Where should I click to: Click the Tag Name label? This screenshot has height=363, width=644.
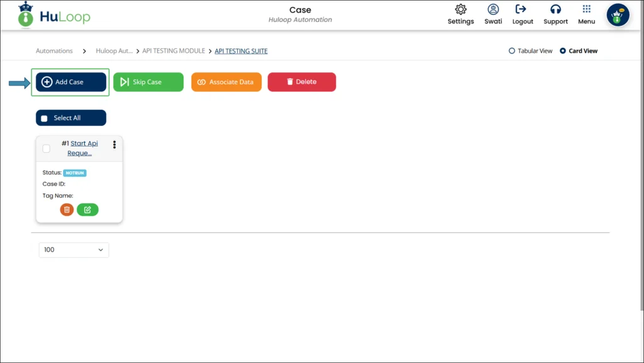[x=58, y=196]
